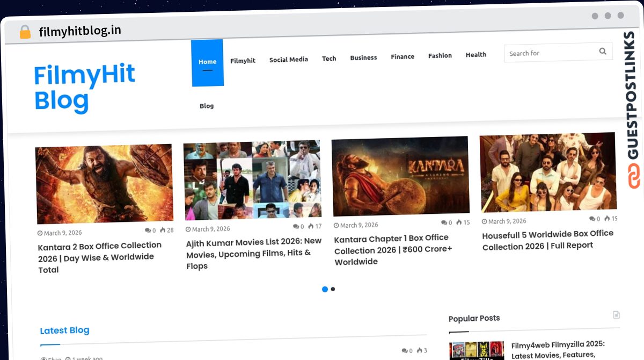Click March 9, 2026 date under Housefull 5
Screen dimensions: 644x360
(507, 221)
